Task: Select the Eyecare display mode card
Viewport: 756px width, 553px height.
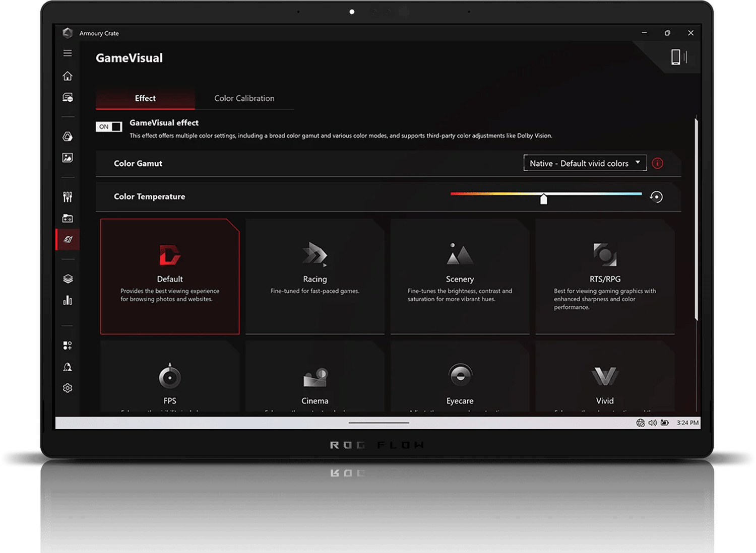Action: [x=460, y=377]
